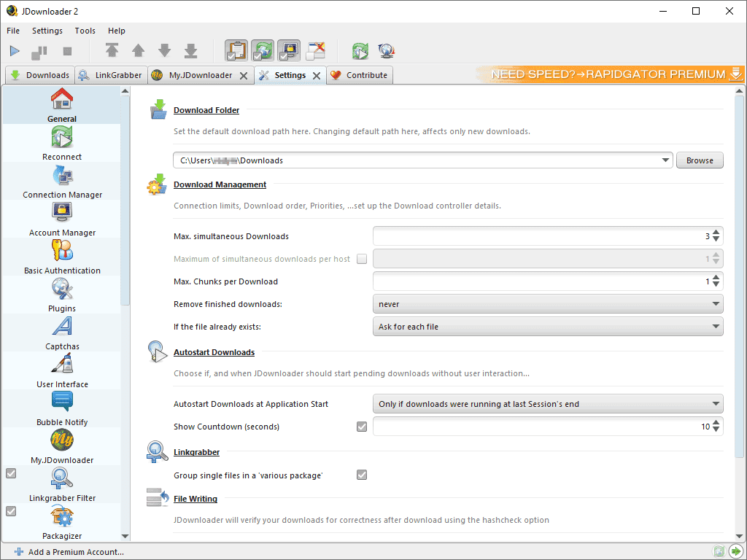Move selection to bottom arrow icon
The width and height of the screenshot is (747, 560).
(x=190, y=50)
